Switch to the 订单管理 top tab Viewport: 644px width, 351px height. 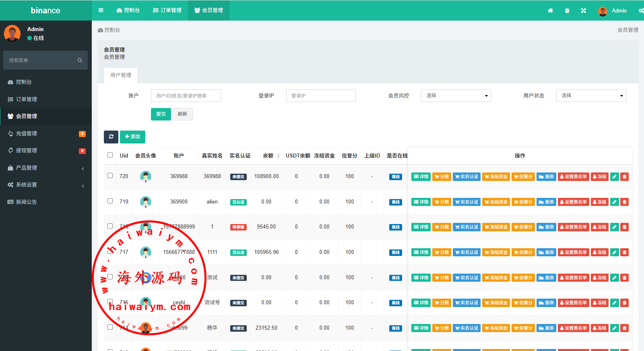click(167, 10)
